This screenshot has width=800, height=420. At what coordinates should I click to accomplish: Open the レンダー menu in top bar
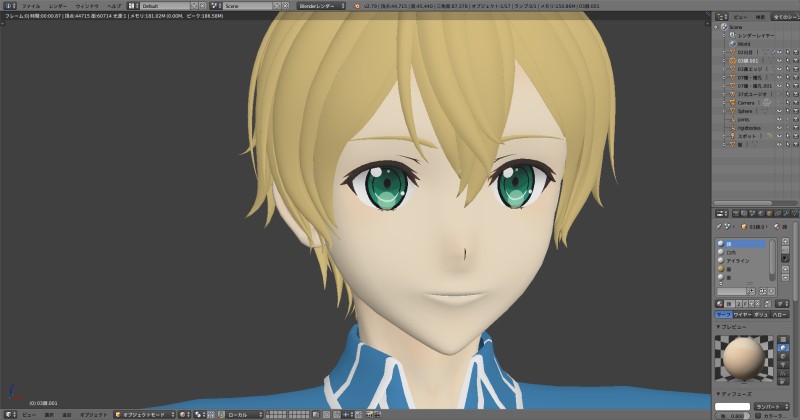pyautogui.click(x=58, y=6)
